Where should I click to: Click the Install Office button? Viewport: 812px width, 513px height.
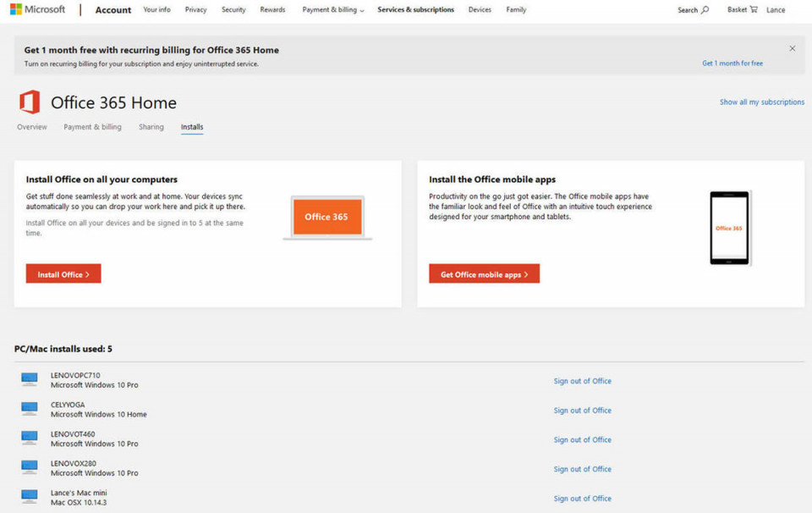point(63,273)
